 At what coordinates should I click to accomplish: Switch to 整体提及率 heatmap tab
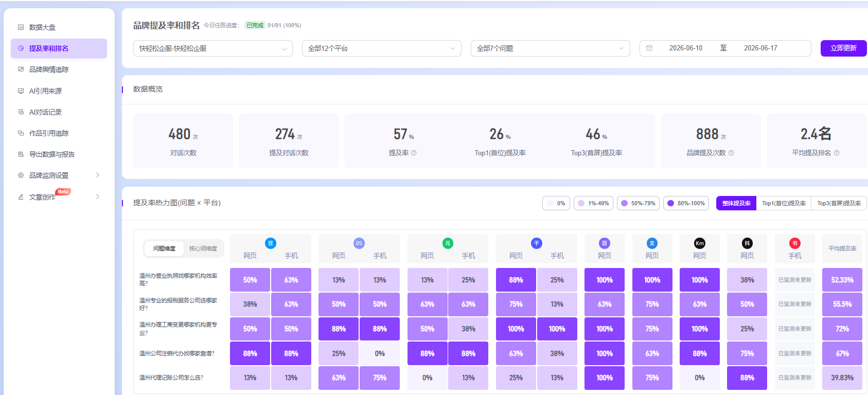736,203
